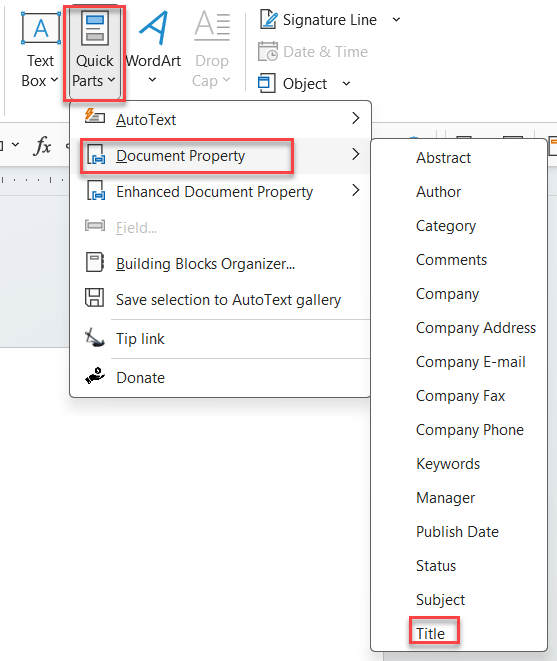
Task: Insert the Comments property
Action: coord(459,260)
